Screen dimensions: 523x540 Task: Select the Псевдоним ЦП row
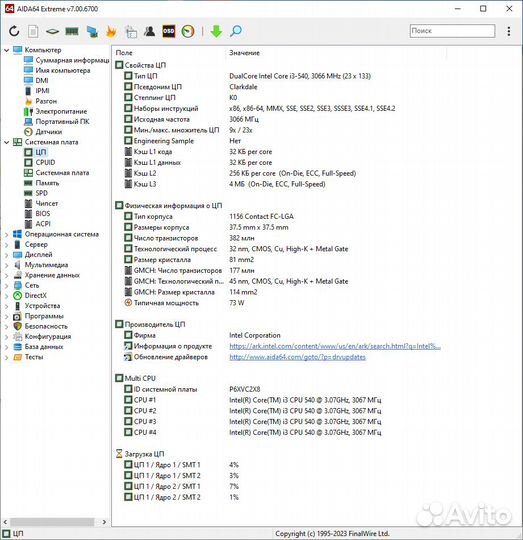[191, 87]
